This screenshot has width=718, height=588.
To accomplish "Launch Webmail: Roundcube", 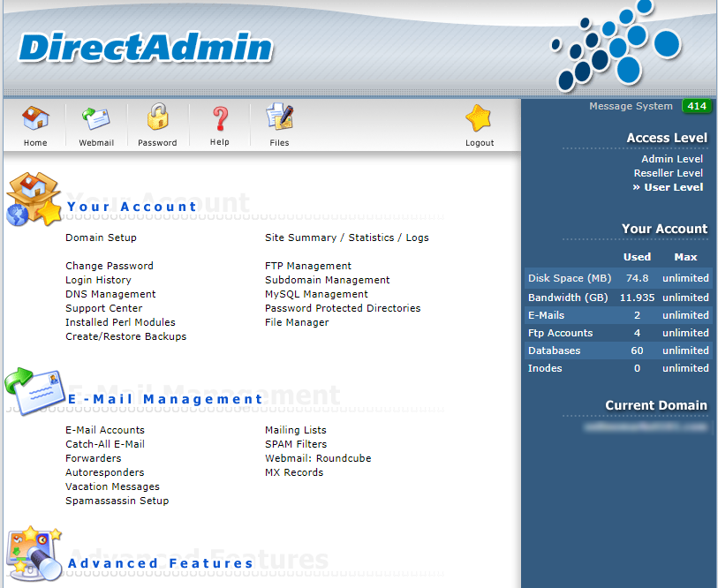I will [x=318, y=459].
